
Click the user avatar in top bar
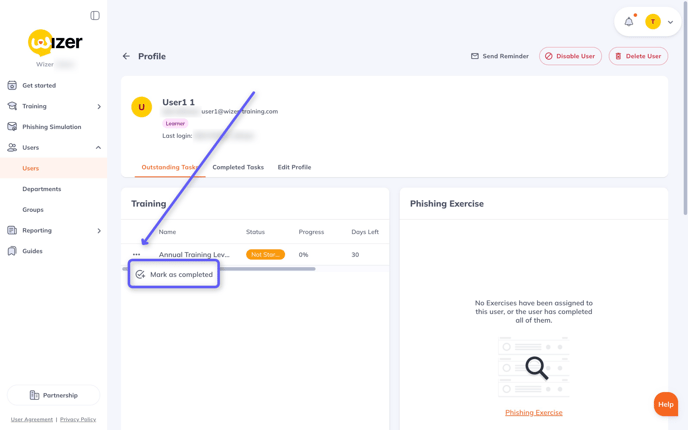(652, 22)
